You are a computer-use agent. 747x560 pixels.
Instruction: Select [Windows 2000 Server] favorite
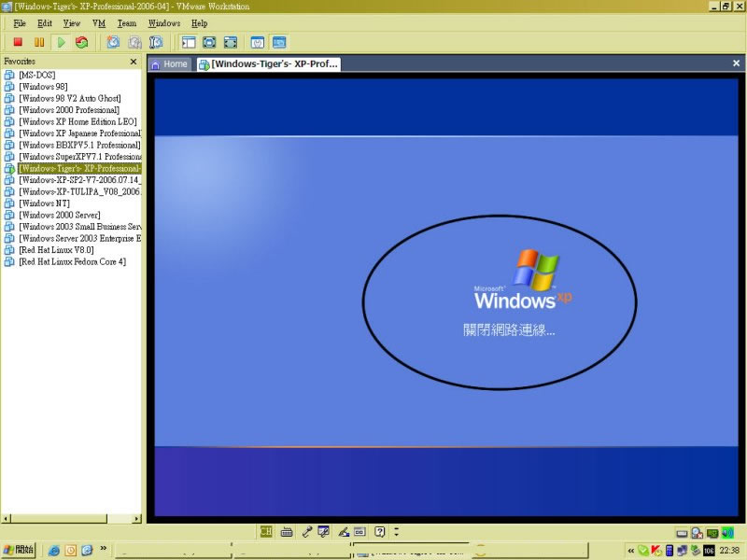pyautogui.click(x=60, y=215)
